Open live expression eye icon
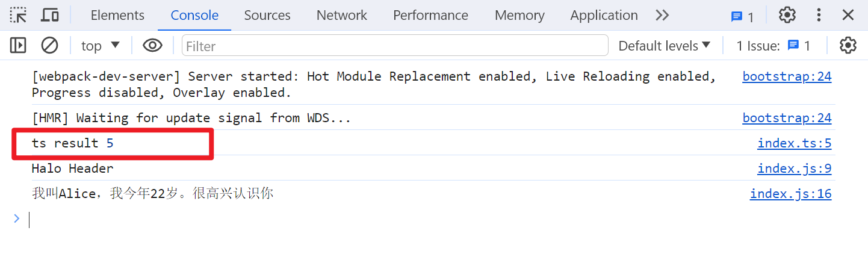The height and width of the screenshot is (263, 868). pyautogui.click(x=152, y=45)
